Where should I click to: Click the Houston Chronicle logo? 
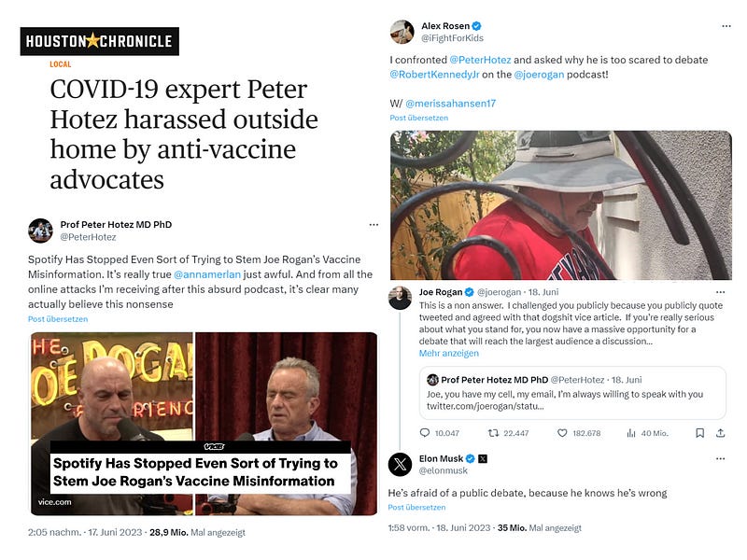(x=100, y=41)
